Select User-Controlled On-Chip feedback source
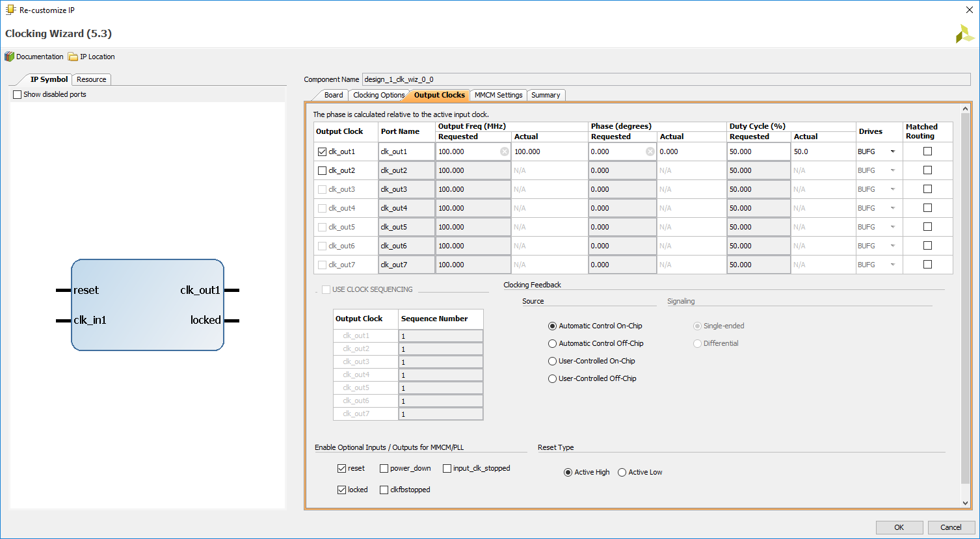The image size is (980, 539). point(552,361)
